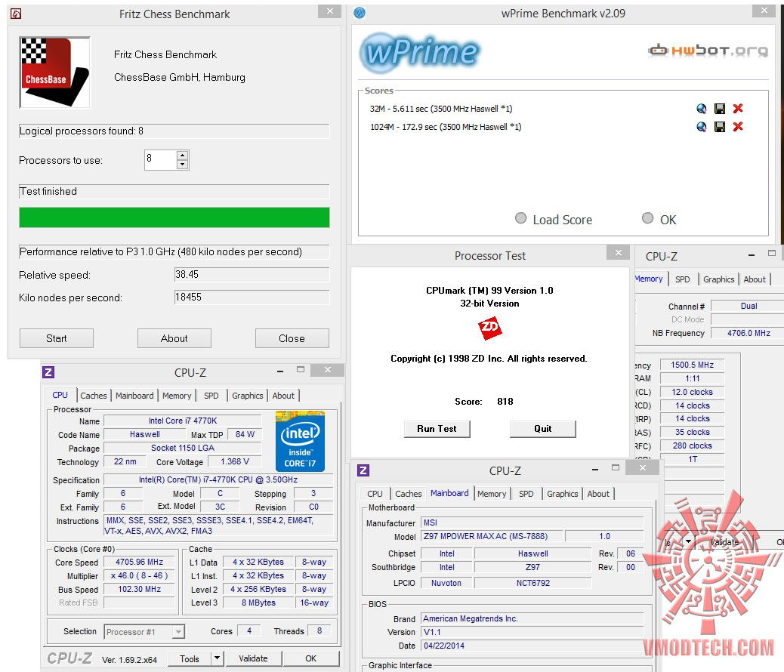Click CPU-Z purple Z icon of CPU window
Screen dimensions: 784x672
point(48,372)
